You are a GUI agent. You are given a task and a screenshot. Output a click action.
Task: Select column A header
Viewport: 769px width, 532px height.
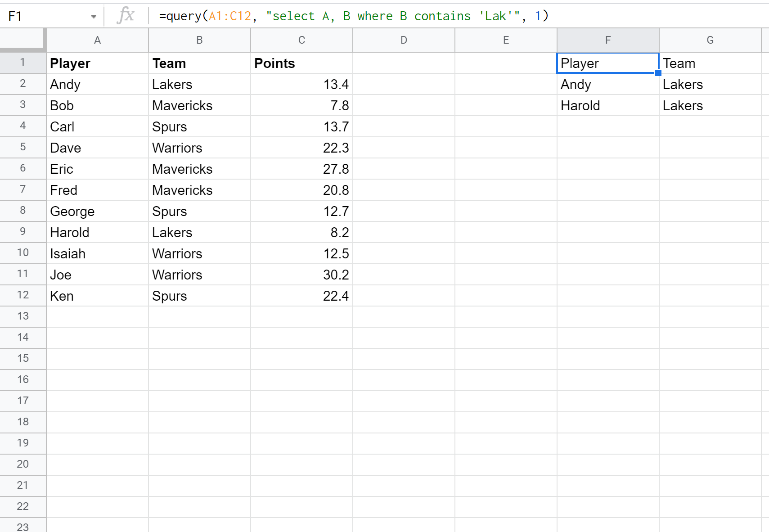pos(97,40)
